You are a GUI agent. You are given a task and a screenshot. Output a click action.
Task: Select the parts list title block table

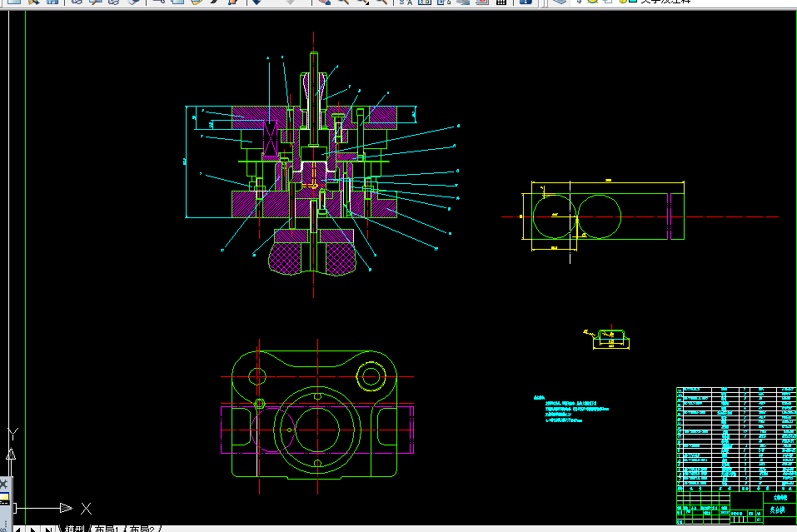click(736, 455)
